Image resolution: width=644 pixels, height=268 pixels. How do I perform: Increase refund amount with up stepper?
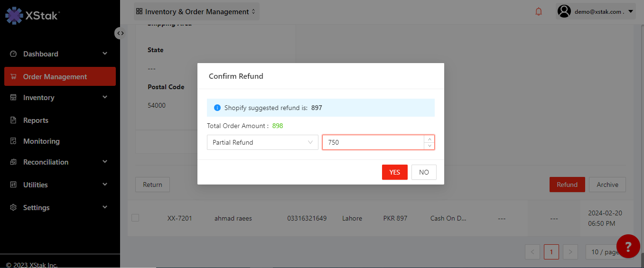click(x=429, y=139)
